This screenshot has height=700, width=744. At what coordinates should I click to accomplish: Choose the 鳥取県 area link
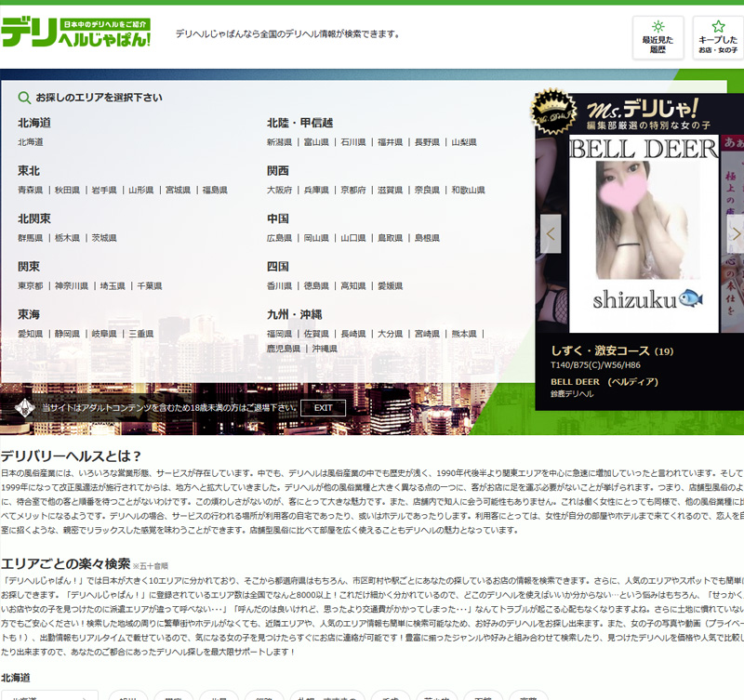391,238
